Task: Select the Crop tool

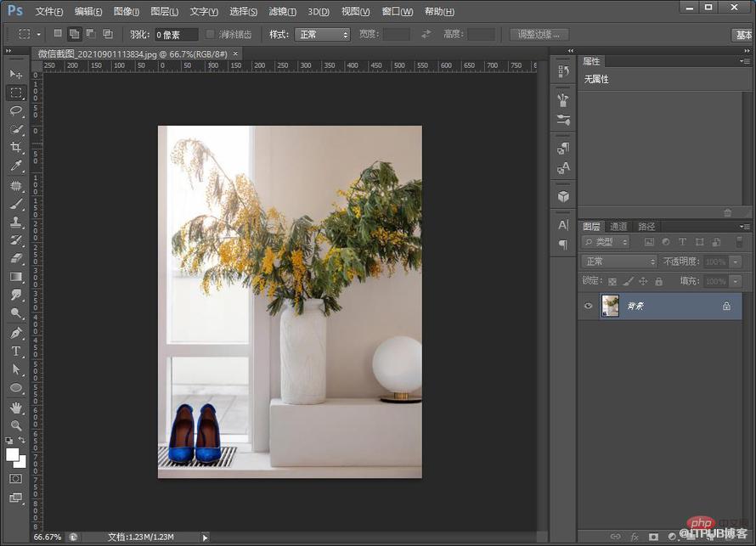Action: [x=16, y=148]
